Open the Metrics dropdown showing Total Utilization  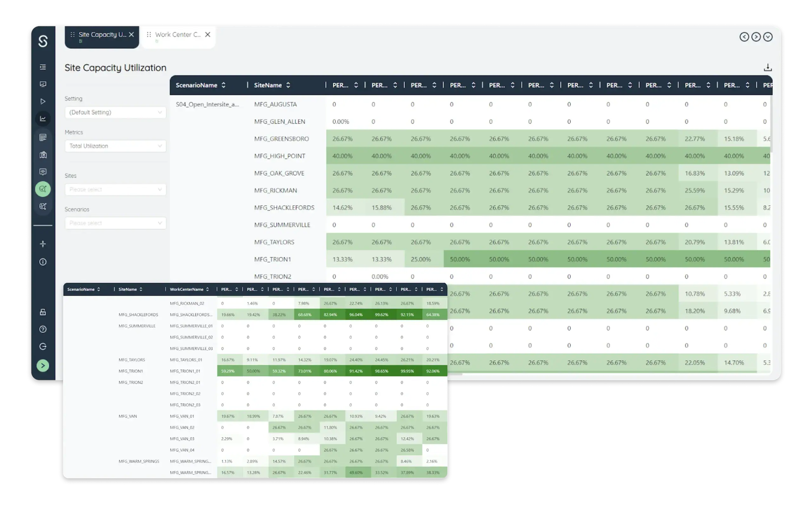coord(115,146)
